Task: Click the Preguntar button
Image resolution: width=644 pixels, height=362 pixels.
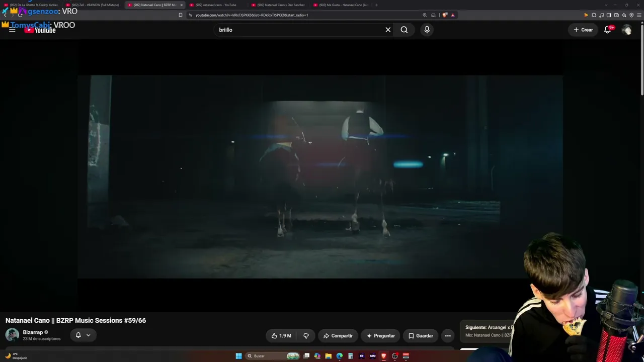Action: click(x=380, y=335)
